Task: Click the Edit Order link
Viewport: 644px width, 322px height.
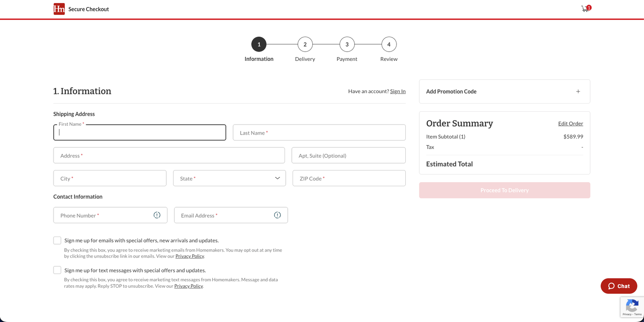Action: [570, 123]
